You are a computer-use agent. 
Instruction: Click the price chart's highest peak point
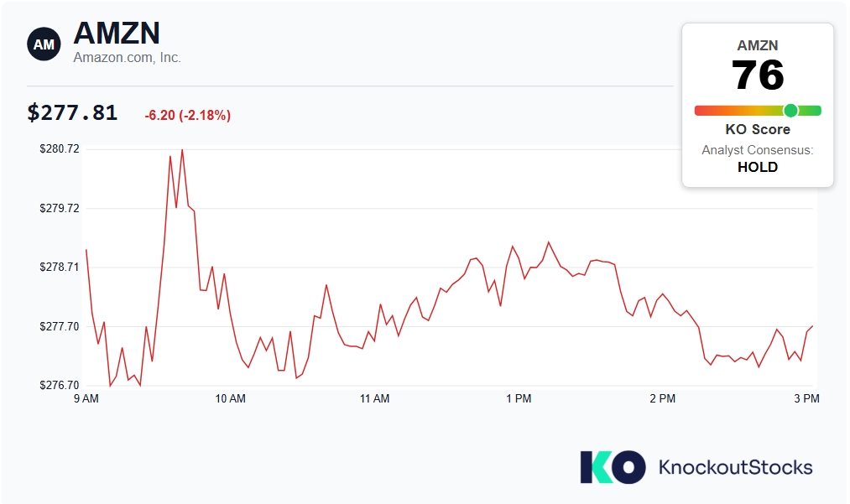coord(182,149)
